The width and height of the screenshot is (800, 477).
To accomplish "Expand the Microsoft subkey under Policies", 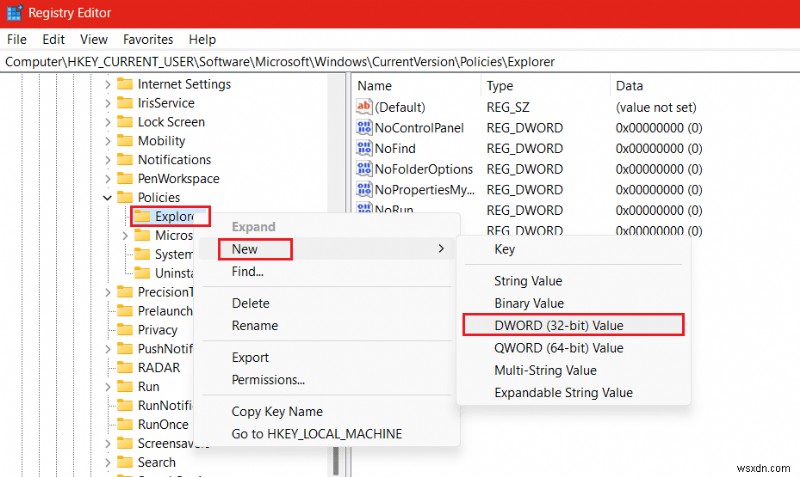I will (x=125, y=235).
